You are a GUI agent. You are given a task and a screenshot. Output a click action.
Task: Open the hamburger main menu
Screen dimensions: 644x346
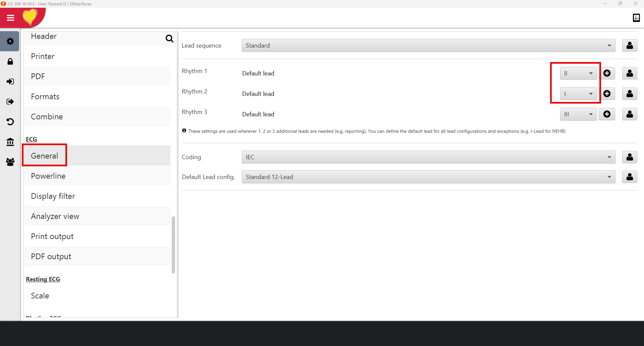tap(10, 18)
